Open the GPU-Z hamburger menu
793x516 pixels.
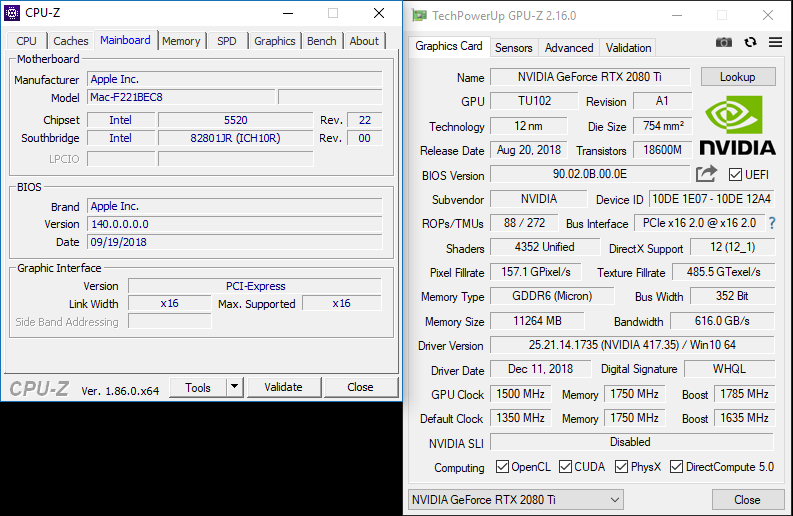[x=775, y=42]
